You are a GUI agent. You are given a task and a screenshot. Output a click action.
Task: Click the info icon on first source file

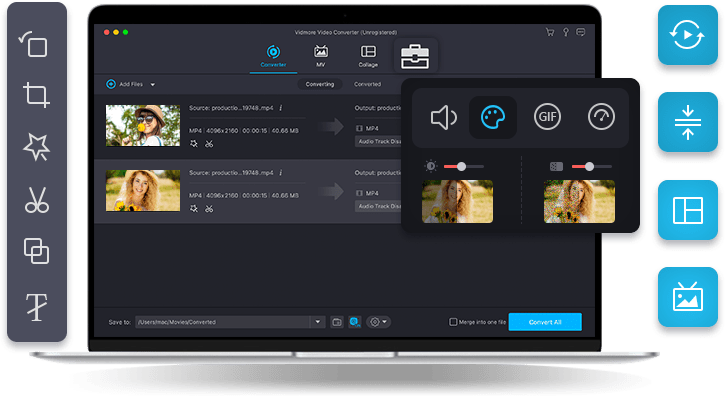(x=281, y=108)
